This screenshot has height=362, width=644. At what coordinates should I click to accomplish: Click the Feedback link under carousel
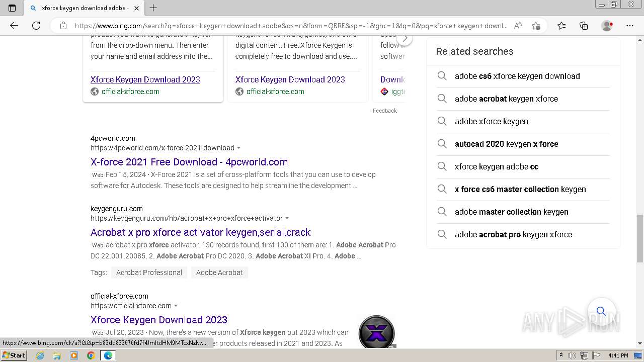coord(385,111)
